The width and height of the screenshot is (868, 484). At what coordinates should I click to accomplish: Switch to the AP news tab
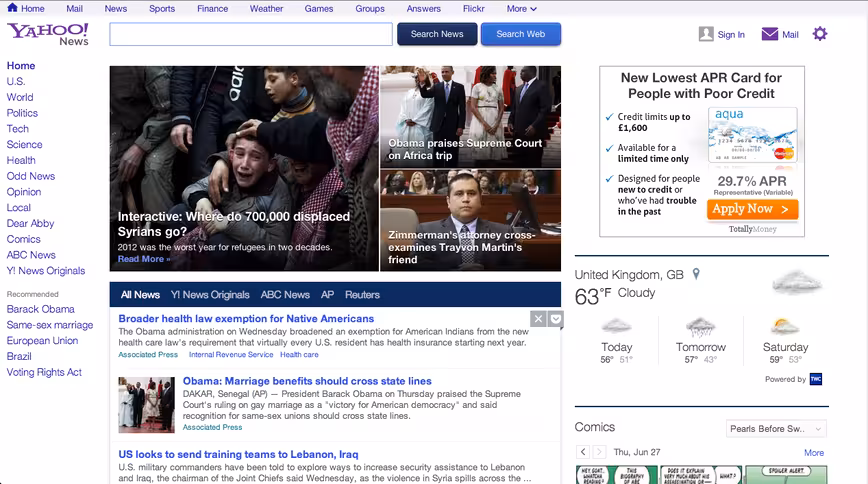[327, 295]
